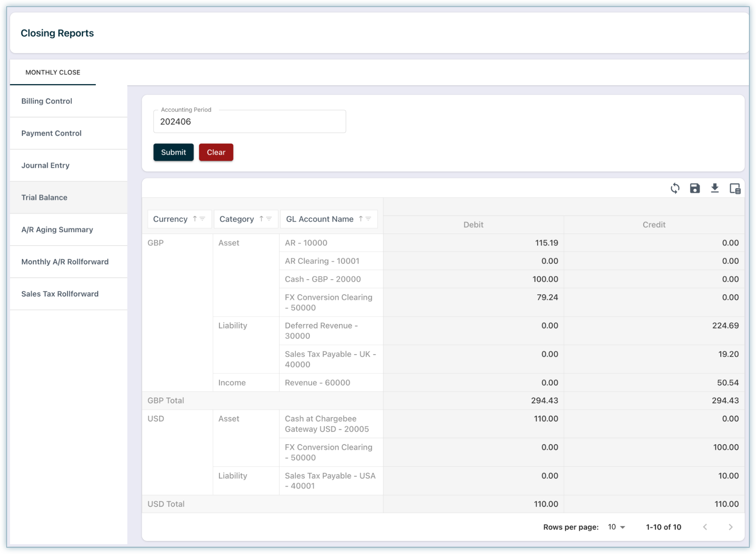This screenshot has height=554, width=756.
Task: Sort by GL Account Name arrow
Action: click(x=360, y=219)
